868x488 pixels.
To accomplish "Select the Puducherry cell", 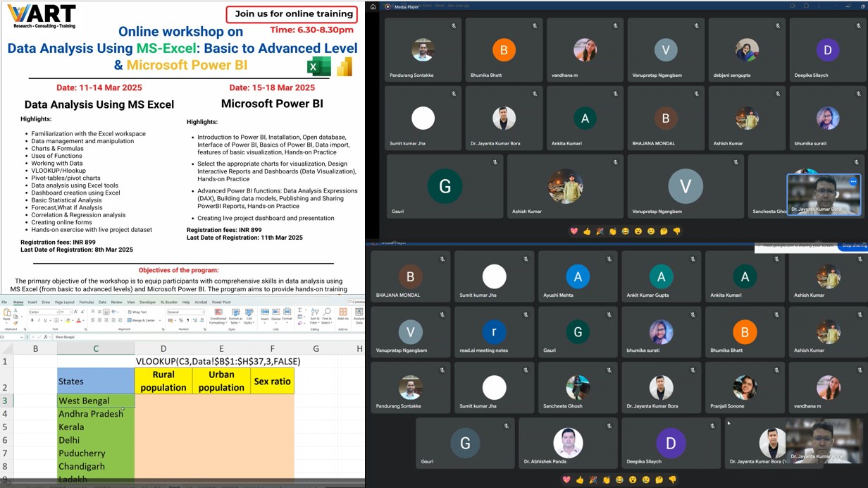I will [x=96, y=453].
